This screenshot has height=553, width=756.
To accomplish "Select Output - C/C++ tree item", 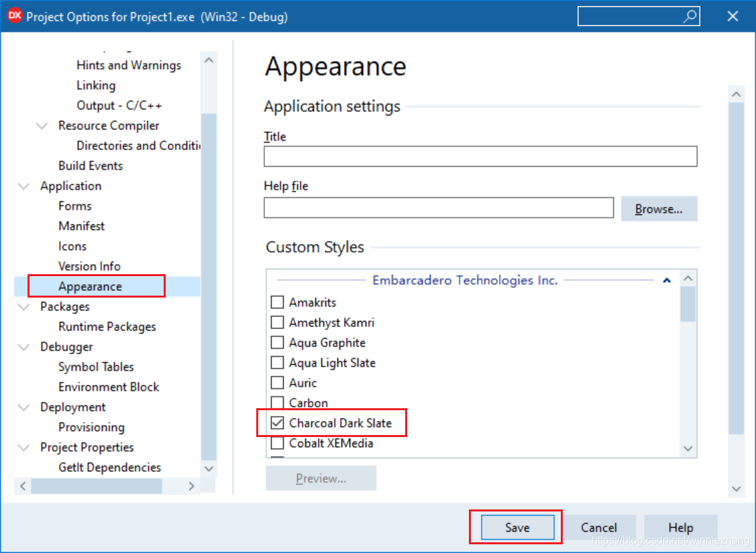I will 119,105.
